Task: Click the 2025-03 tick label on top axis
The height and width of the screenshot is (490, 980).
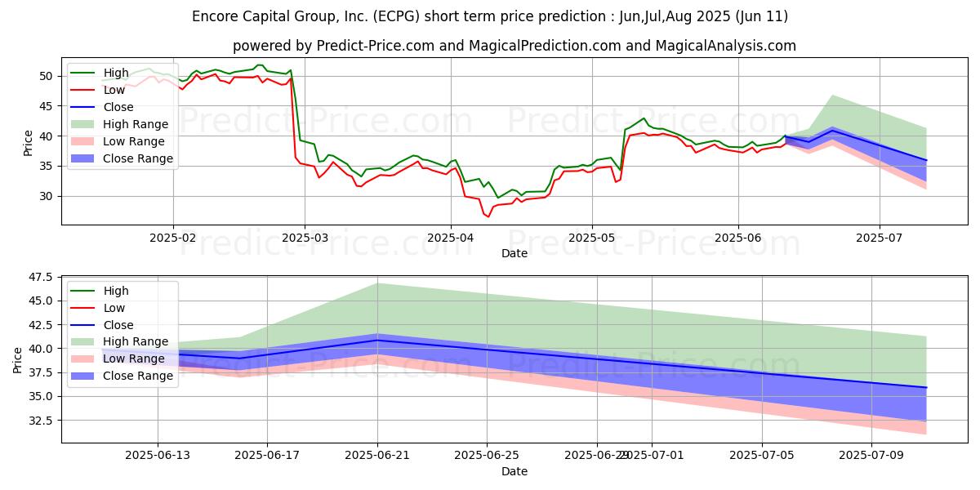Action: 305,236
